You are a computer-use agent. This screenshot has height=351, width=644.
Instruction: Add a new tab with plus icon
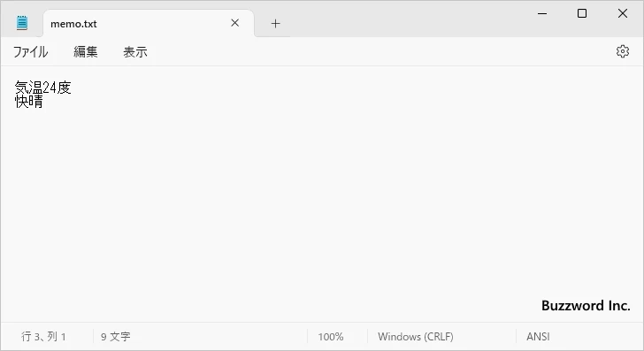coord(276,23)
